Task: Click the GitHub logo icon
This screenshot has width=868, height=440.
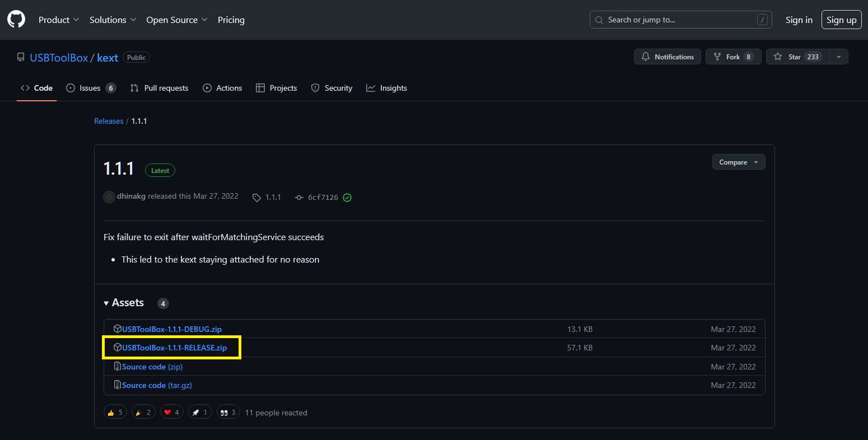Action: 16,20
